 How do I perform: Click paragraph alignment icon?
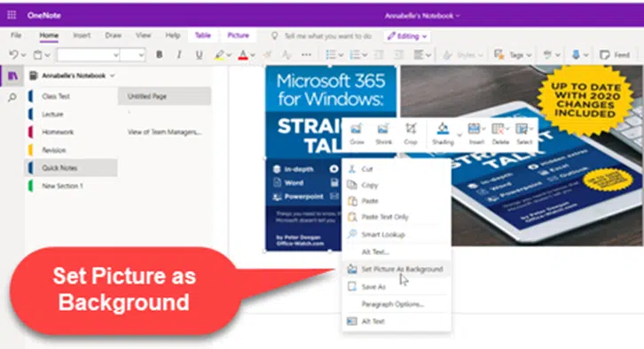click(418, 55)
